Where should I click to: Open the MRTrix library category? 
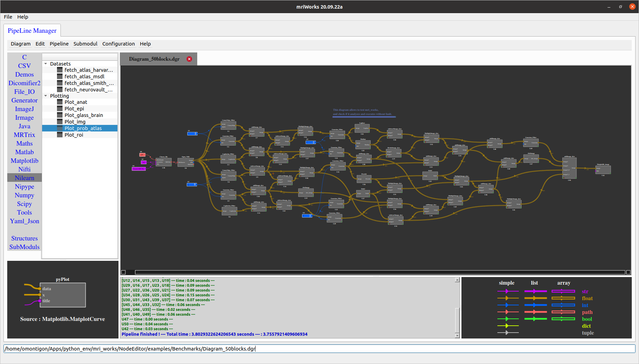[25, 135]
